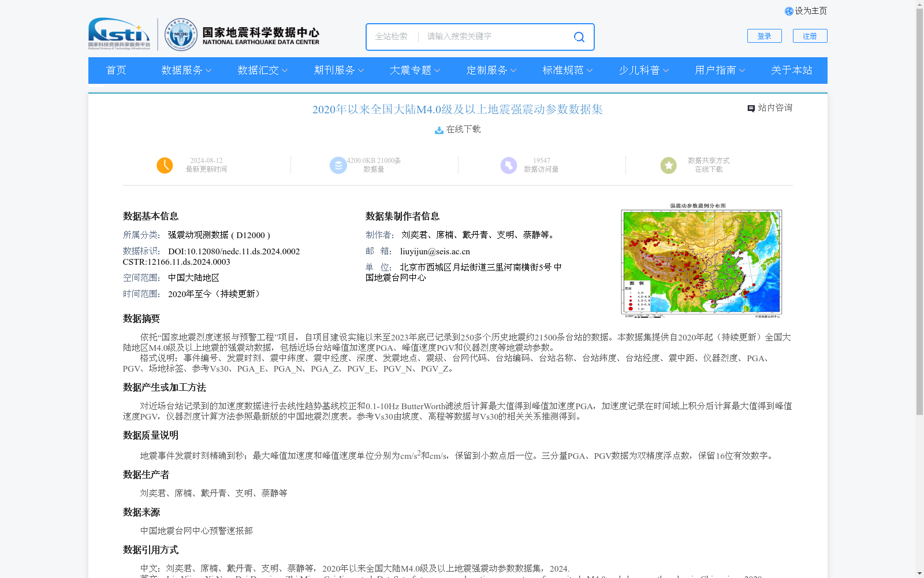The image size is (924, 578).
Task: Click the 2024-08-12 update date
Action: tap(206, 161)
